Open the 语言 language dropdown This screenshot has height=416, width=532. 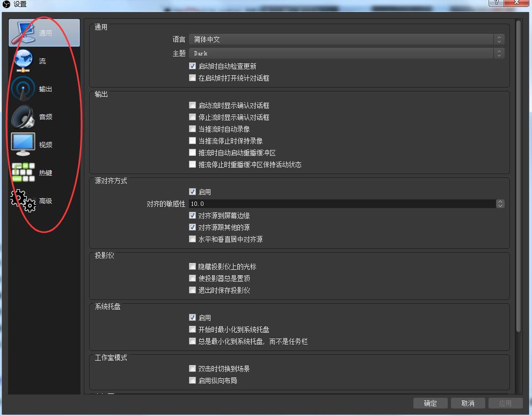coord(344,39)
